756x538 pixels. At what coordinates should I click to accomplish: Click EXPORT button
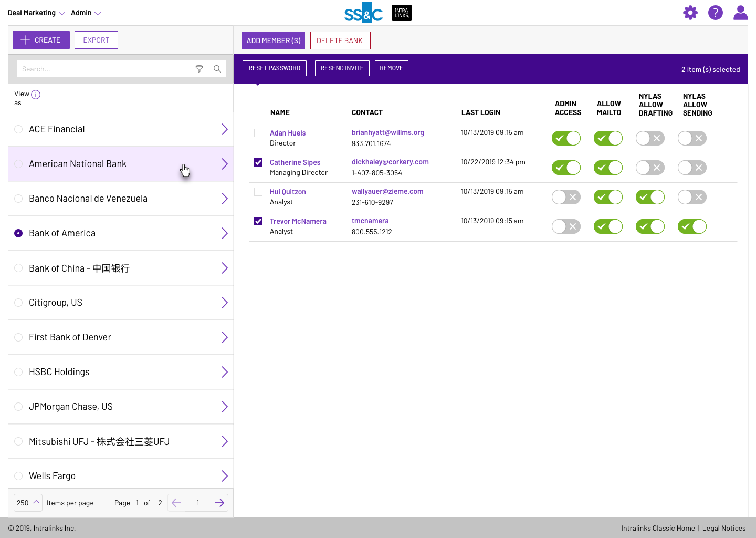click(96, 40)
